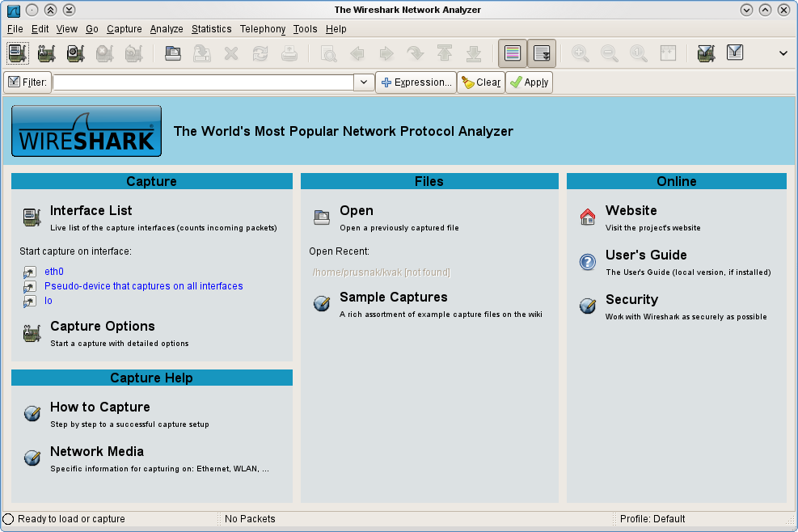
Task: Click the Filter: button
Action: [x=27, y=82]
